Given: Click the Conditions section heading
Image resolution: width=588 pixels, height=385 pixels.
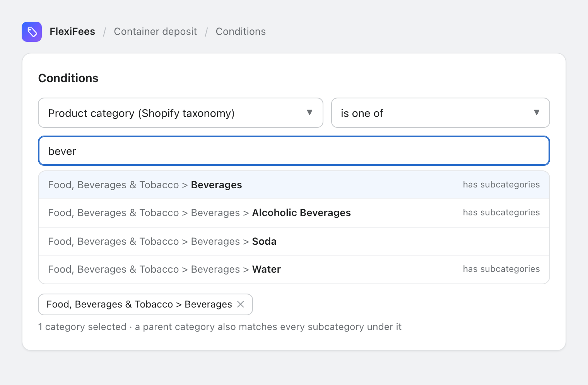Looking at the screenshot, I should 68,78.
